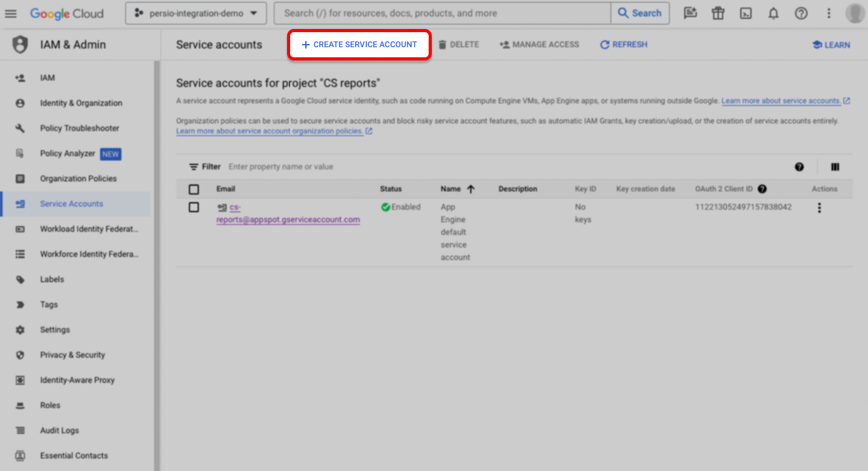868x471 pixels.
Task: Click the OAuth 2 Client ID help icon
Action: pos(762,188)
